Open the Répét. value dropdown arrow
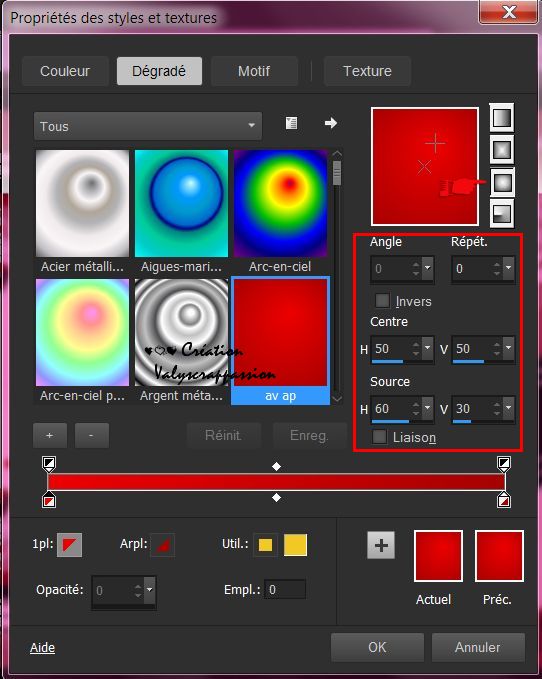Image resolution: width=542 pixels, height=679 pixels. pyautogui.click(x=509, y=268)
